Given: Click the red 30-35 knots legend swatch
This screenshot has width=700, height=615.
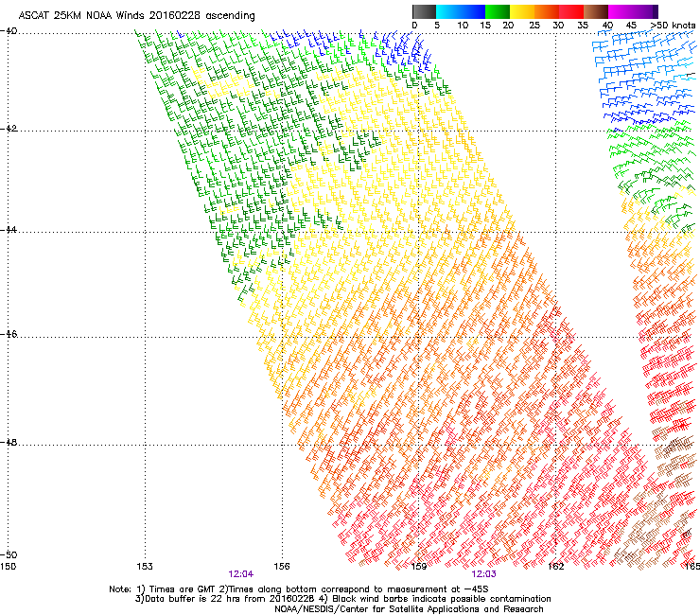Looking at the screenshot, I should click(x=571, y=11).
